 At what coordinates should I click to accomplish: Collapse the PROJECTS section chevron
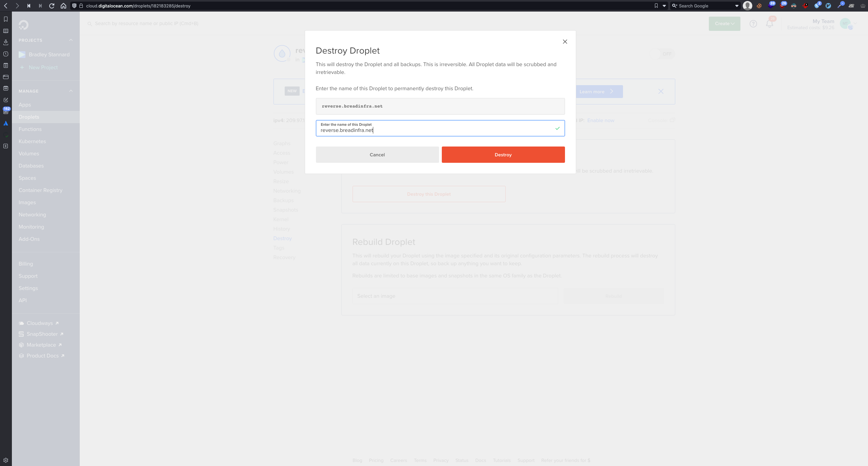pyautogui.click(x=71, y=40)
